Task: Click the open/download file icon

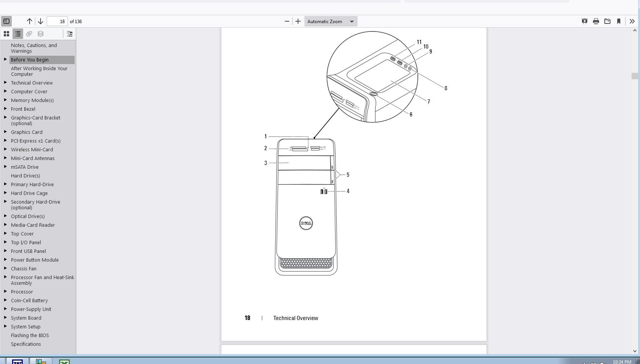Action: [607, 21]
